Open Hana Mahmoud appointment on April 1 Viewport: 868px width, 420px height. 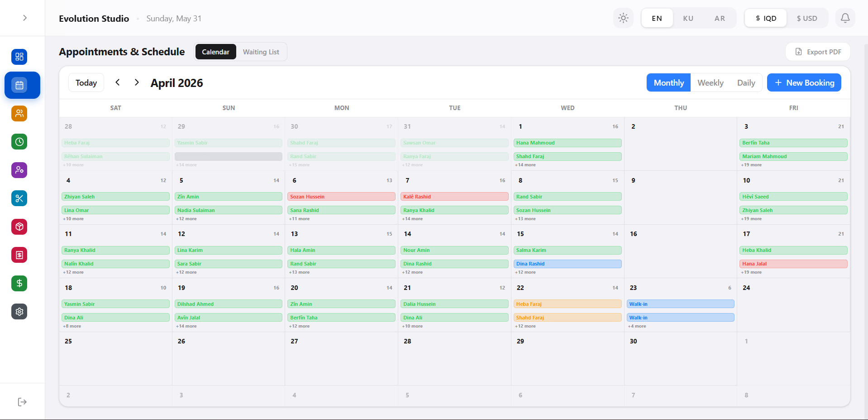pos(568,143)
